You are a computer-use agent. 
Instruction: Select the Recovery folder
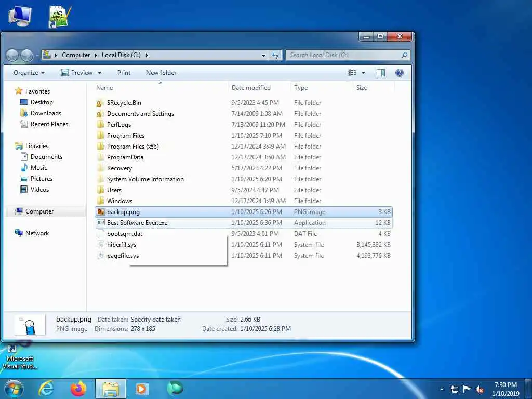click(x=119, y=168)
